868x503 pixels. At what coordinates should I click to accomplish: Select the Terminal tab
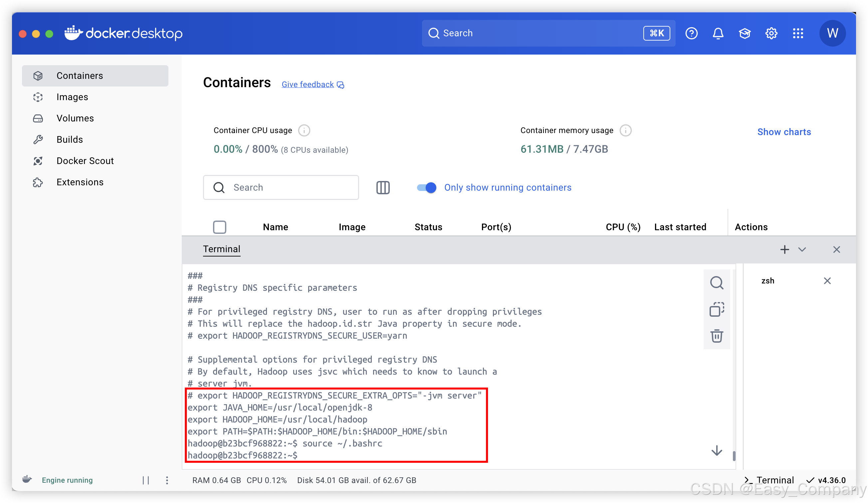pos(221,249)
